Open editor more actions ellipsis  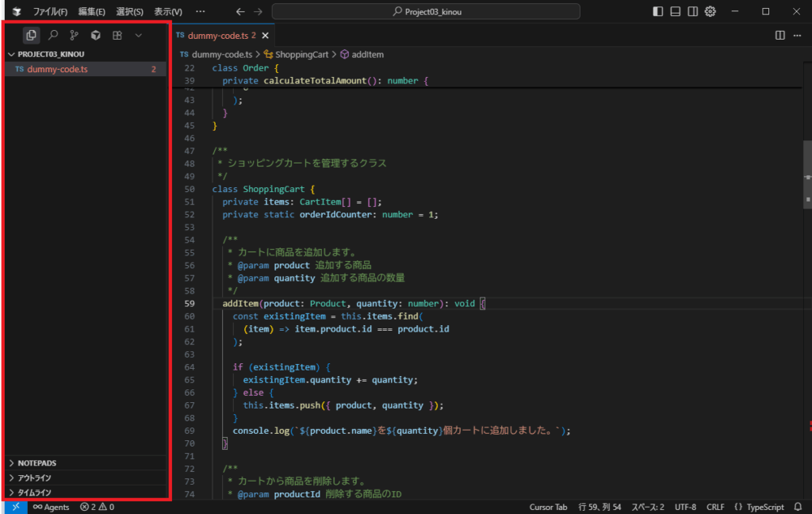(x=798, y=35)
